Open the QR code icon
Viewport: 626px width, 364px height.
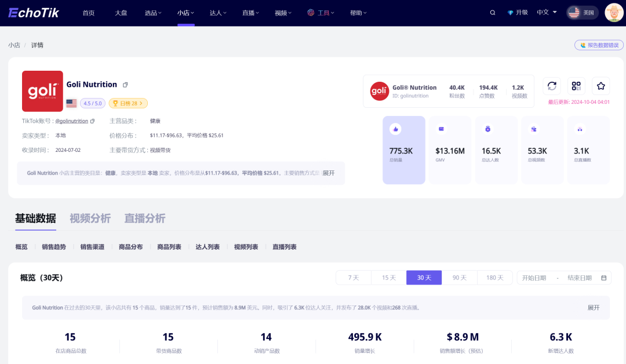(576, 86)
